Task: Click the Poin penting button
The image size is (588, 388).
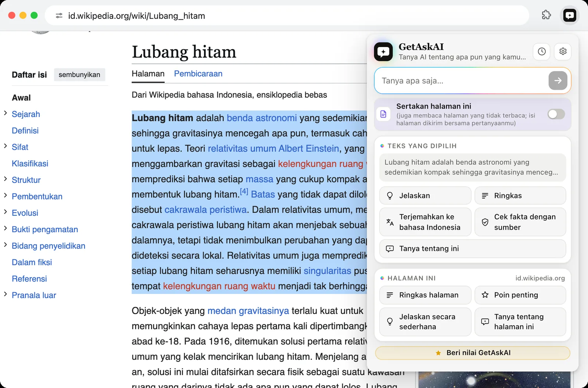Action: 520,295
